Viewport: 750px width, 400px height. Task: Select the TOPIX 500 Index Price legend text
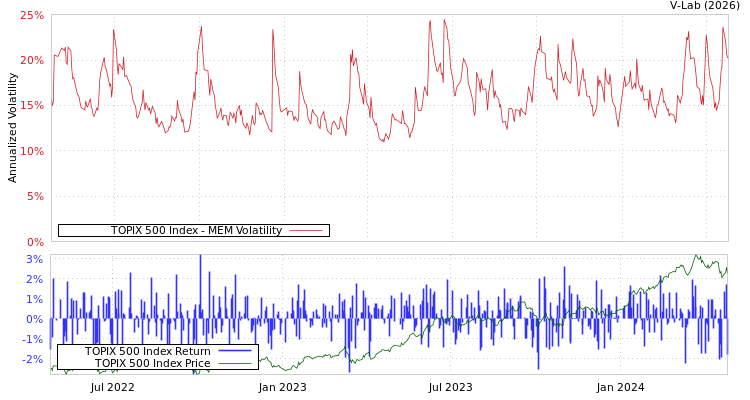coord(152,363)
